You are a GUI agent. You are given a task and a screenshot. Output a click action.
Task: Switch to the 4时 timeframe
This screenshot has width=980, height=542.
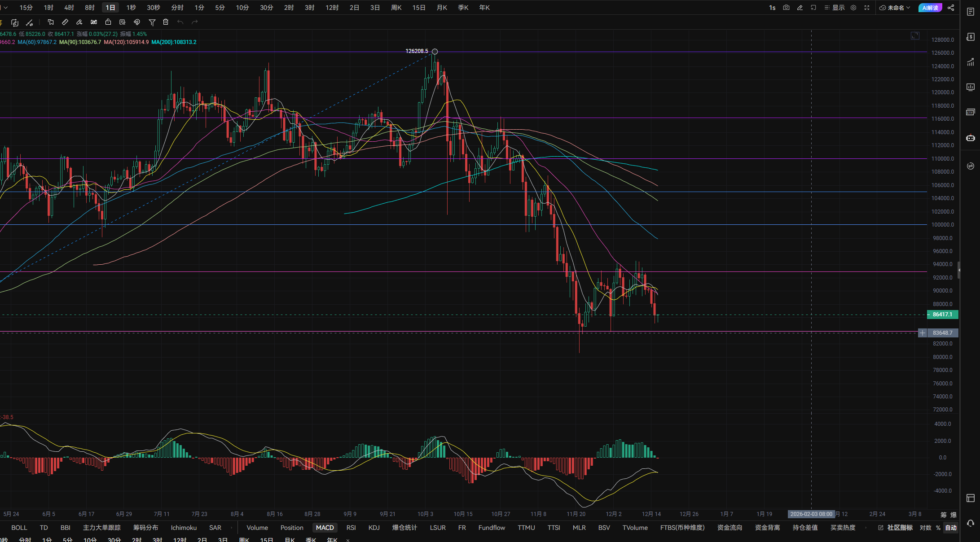click(69, 8)
